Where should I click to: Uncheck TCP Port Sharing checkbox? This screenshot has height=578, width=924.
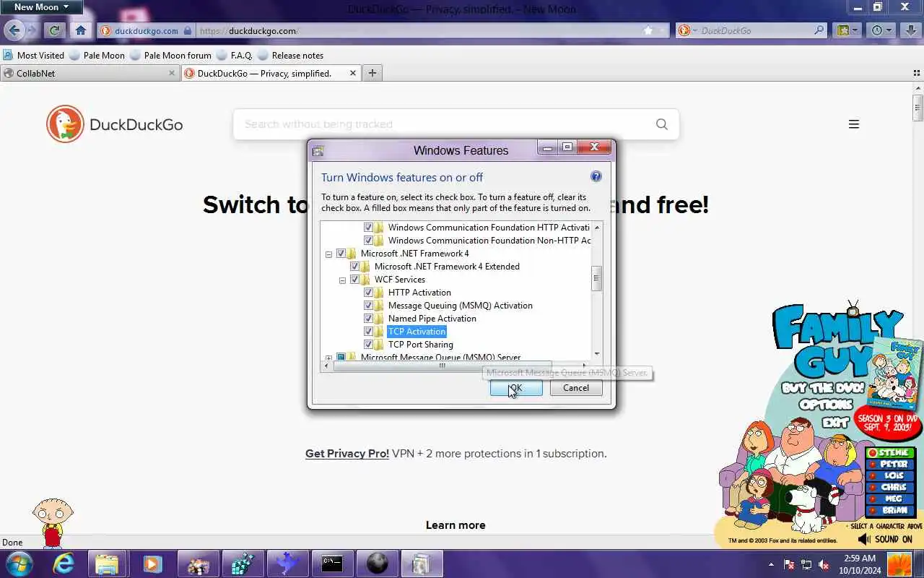tap(368, 345)
